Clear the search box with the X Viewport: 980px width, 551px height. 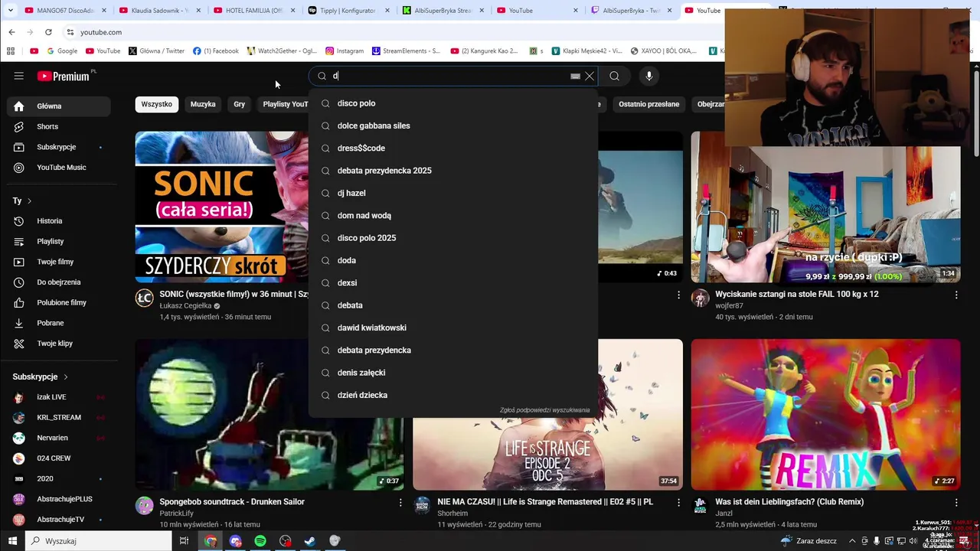590,76
